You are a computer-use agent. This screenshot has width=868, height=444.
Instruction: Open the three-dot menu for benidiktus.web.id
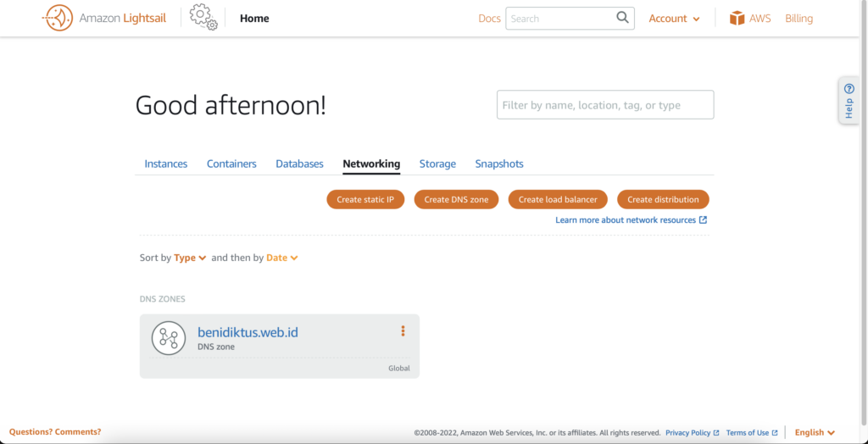pos(403,331)
